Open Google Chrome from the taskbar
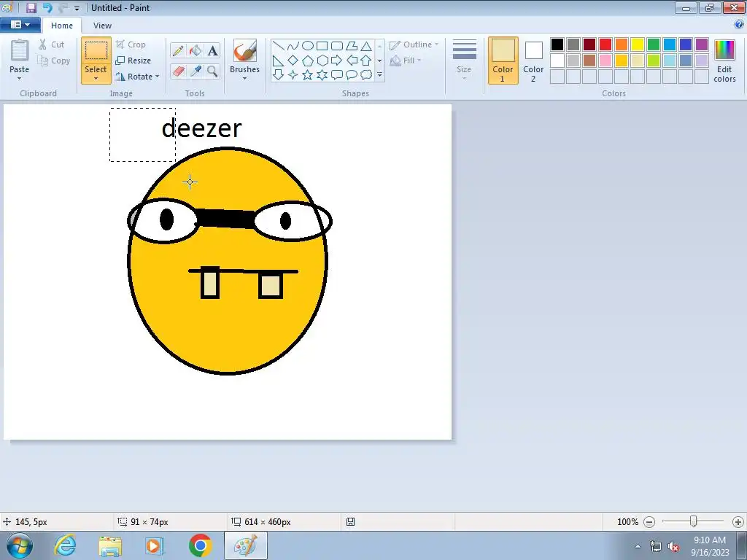The height and width of the screenshot is (560, 747). [200, 545]
